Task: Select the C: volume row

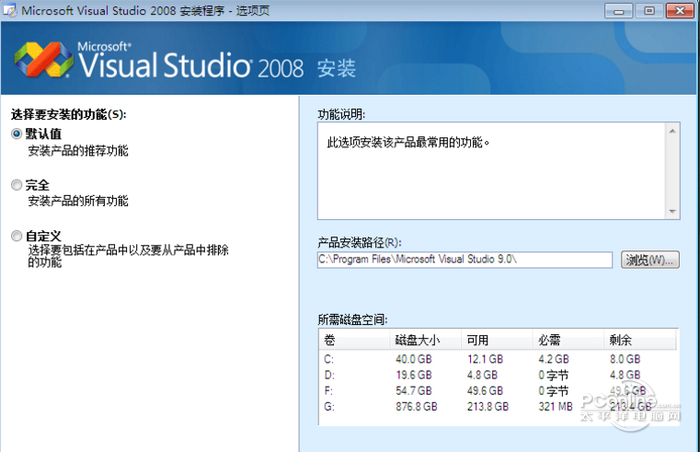Action: tap(499, 359)
